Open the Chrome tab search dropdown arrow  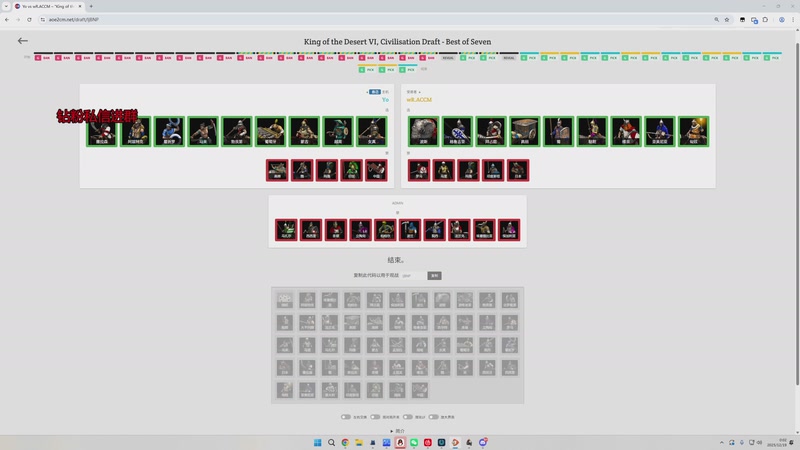coord(6,6)
